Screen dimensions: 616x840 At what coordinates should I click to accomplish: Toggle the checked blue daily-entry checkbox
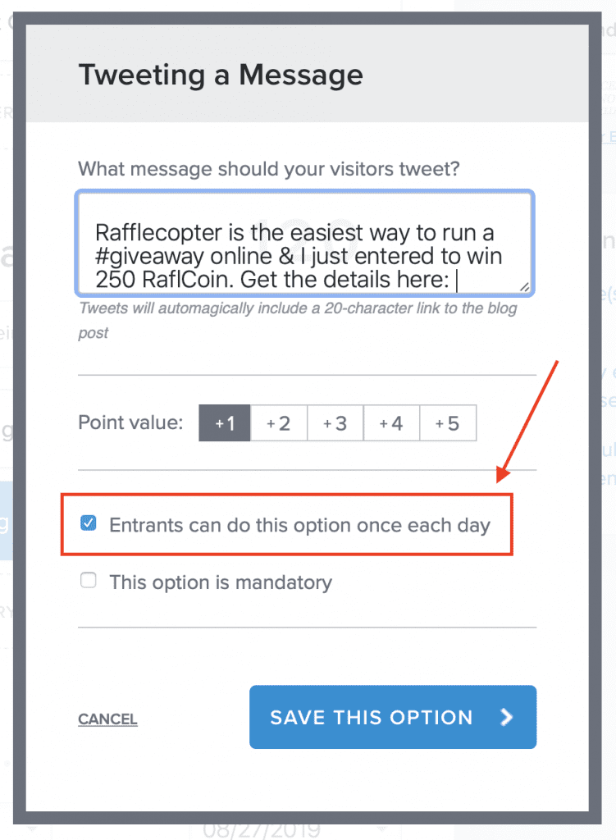[88, 521]
